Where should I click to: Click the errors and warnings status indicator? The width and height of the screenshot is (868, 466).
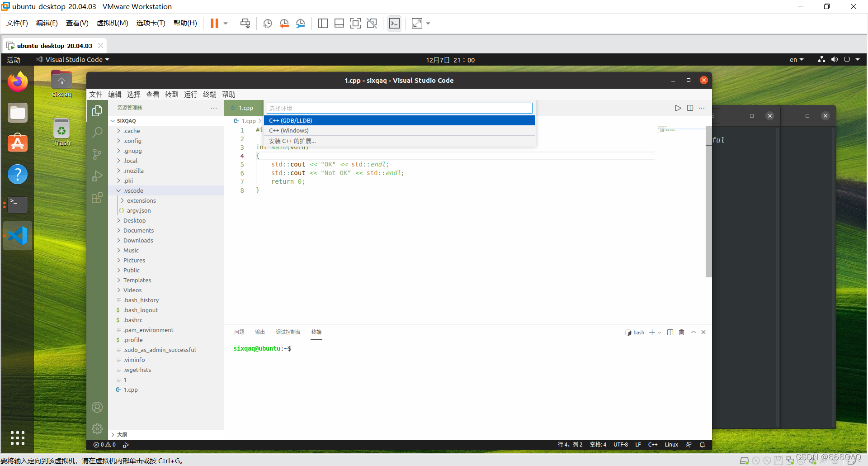pyautogui.click(x=104, y=445)
